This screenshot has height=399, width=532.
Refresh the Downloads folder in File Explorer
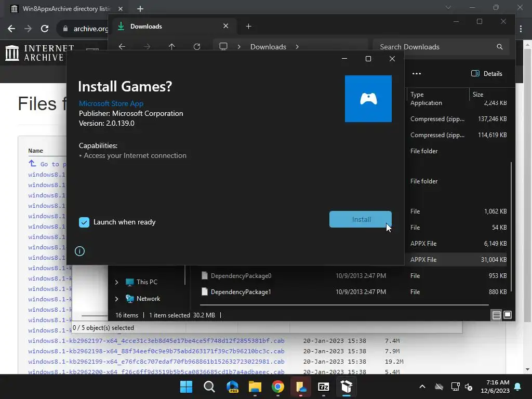point(197,46)
